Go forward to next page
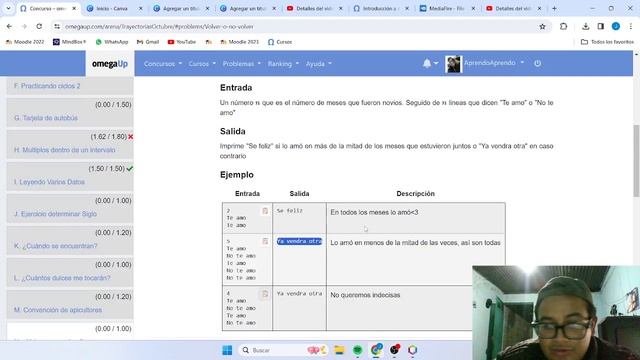This screenshot has height=360, width=640. pos(24,27)
